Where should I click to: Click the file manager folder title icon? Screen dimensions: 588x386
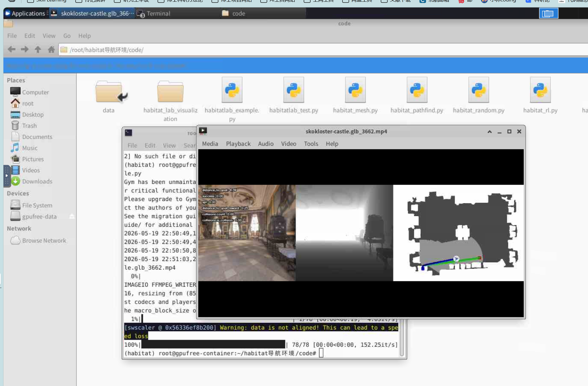(8, 23)
